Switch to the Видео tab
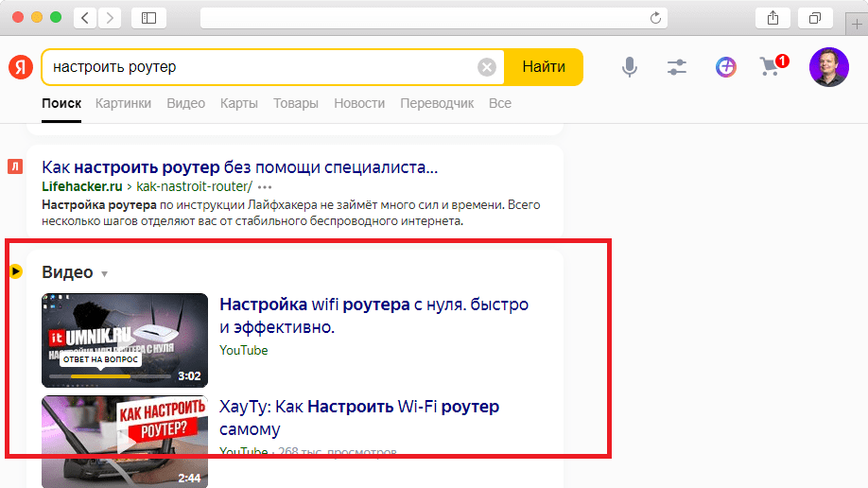 coord(186,104)
